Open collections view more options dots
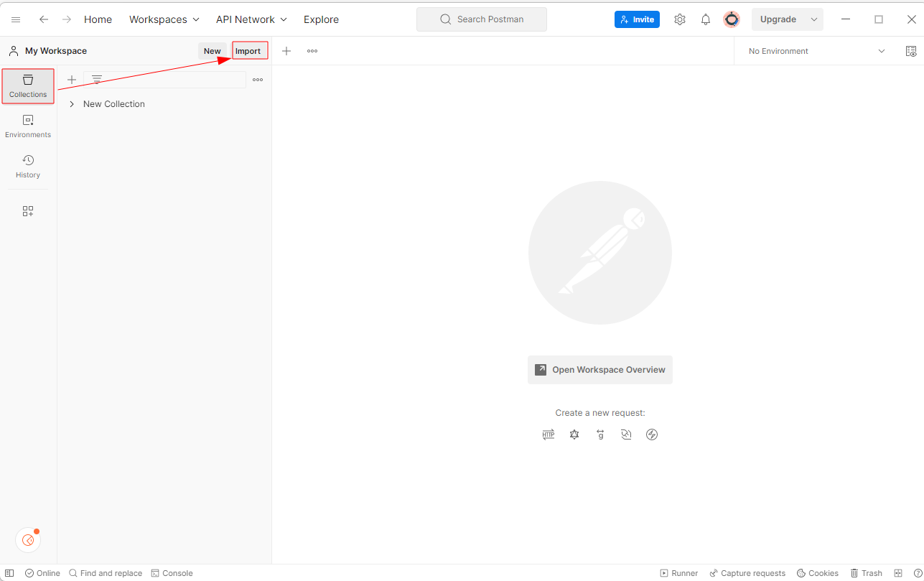Image resolution: width=924 pixels, height=581 pixels. pyautogui.click(x=258, y=80)
